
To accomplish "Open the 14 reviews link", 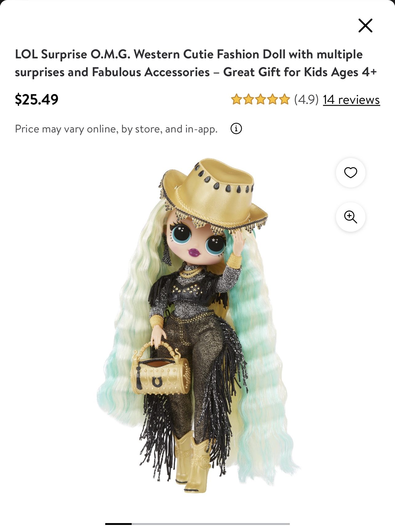I will 351,100.
